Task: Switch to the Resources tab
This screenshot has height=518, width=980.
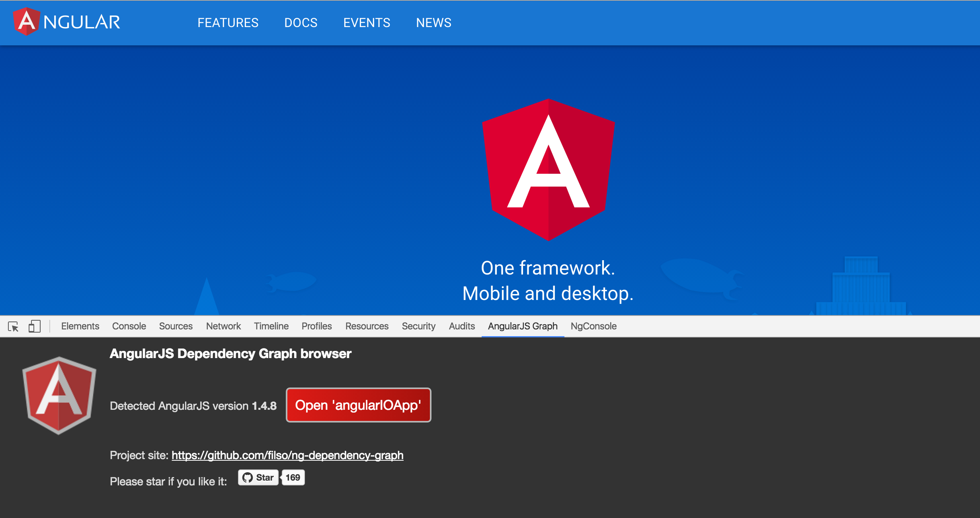Action: point(367,326)
